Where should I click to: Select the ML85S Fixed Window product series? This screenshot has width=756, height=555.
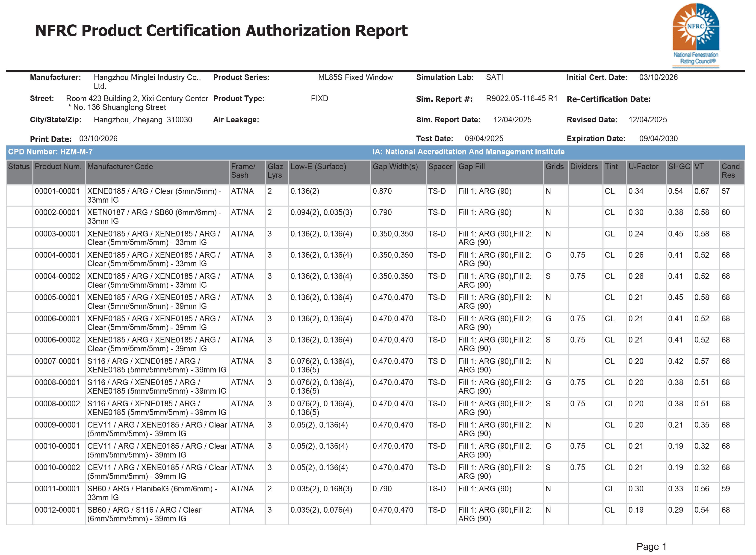coord(355,78)
